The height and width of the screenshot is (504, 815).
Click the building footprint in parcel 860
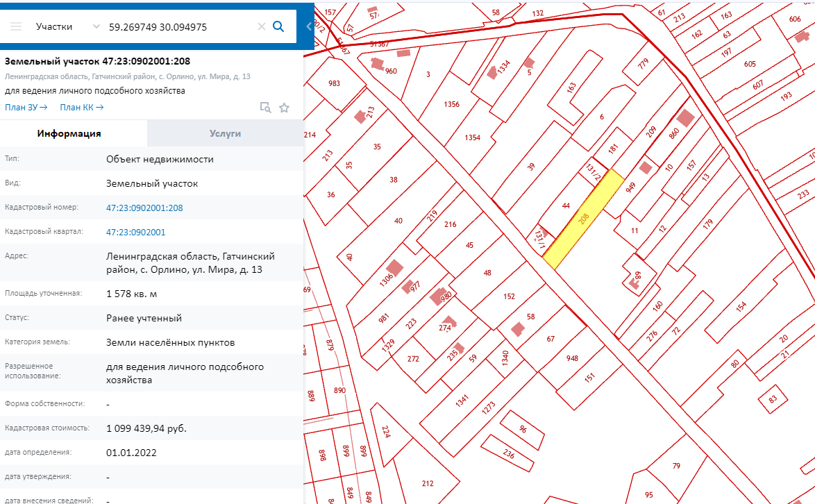click(686, 118)
